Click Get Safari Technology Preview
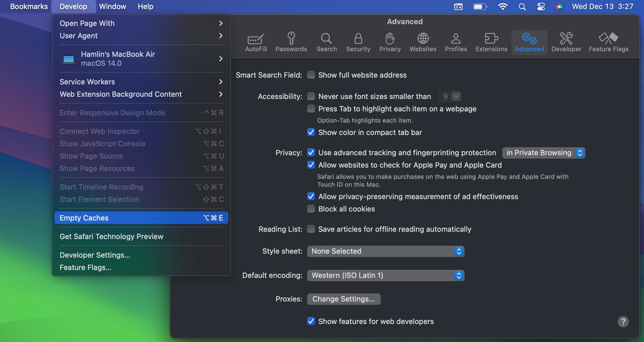 click(x=111, y=236)
